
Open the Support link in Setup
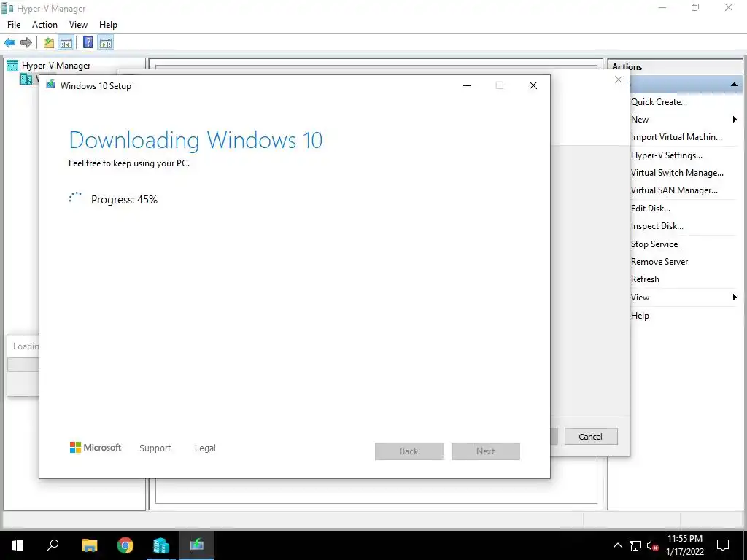155,448
